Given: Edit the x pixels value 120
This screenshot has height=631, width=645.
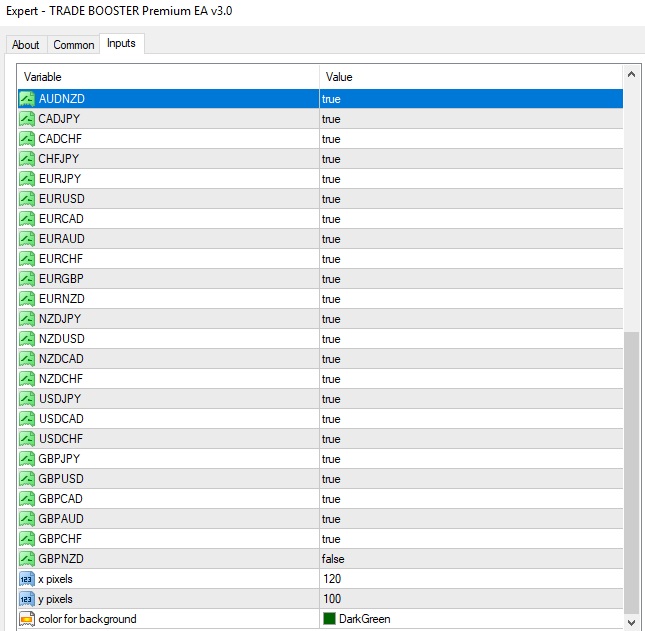Looking at the screenshot, I should pos(332,579).
